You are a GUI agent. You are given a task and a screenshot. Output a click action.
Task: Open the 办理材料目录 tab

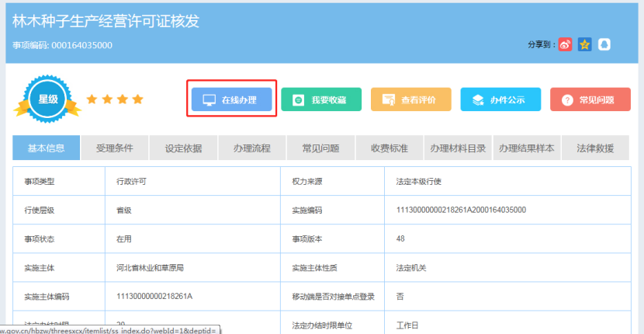(x=458, y=148)
